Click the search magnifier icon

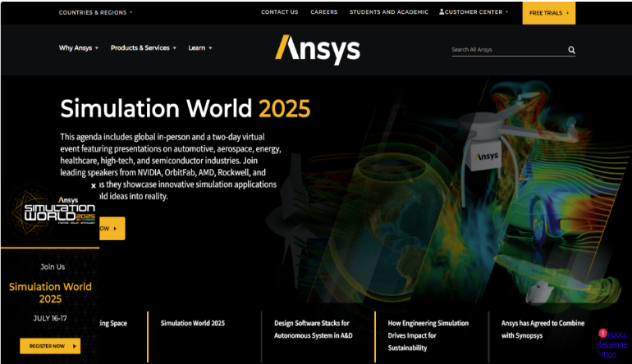571,50
